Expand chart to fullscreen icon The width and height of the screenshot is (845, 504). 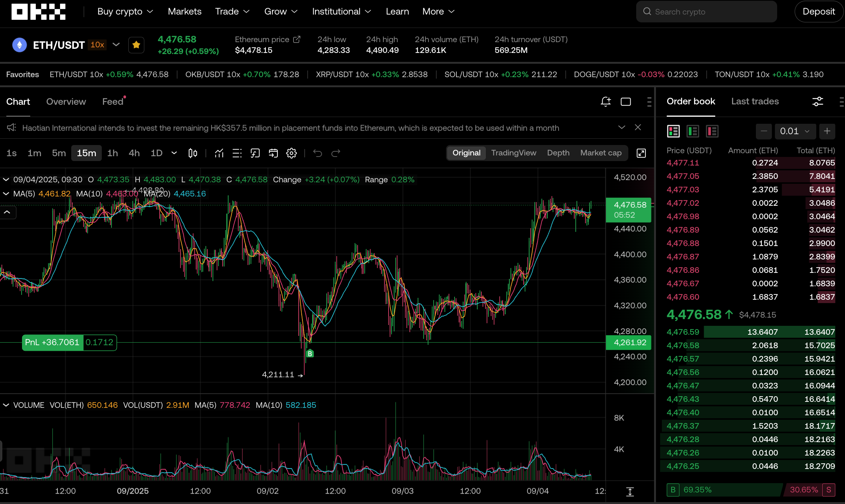641,153
